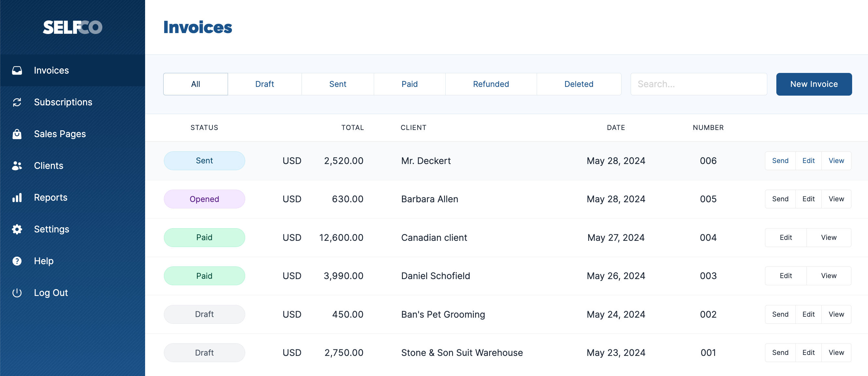The image size is (868, 376).
Task: Show only Paid invoices tab
Action: coord(409,84)
